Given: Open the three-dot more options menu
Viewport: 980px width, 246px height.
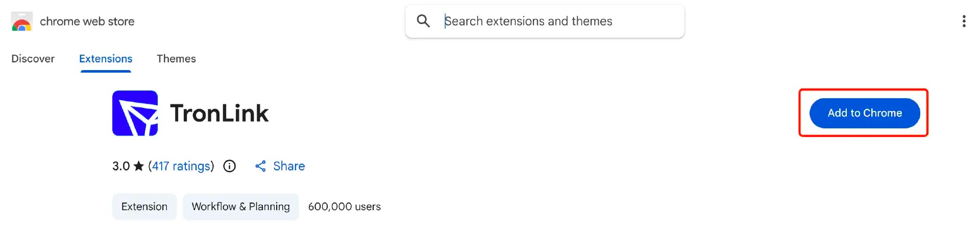Looking at the screenshot, I should point(964,21).
